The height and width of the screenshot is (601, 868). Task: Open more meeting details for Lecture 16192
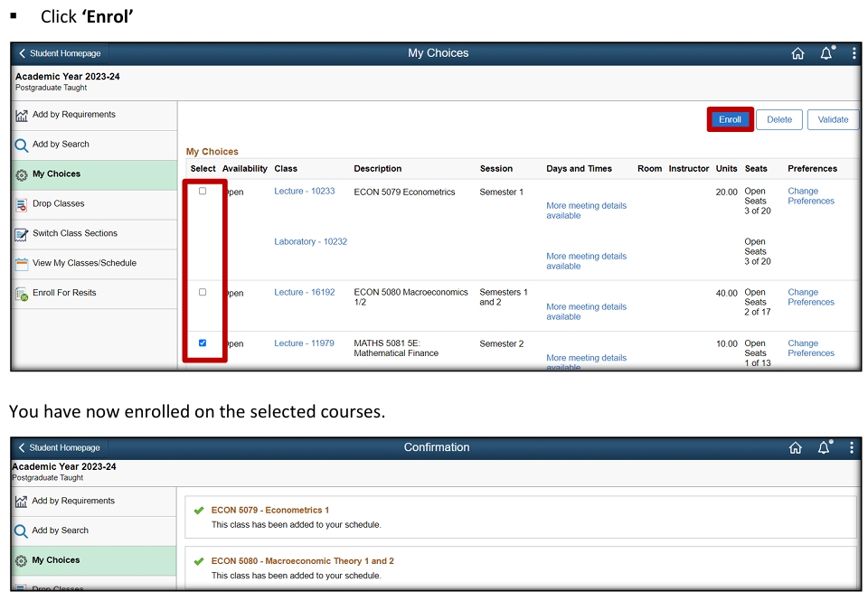tap(586, 312)
